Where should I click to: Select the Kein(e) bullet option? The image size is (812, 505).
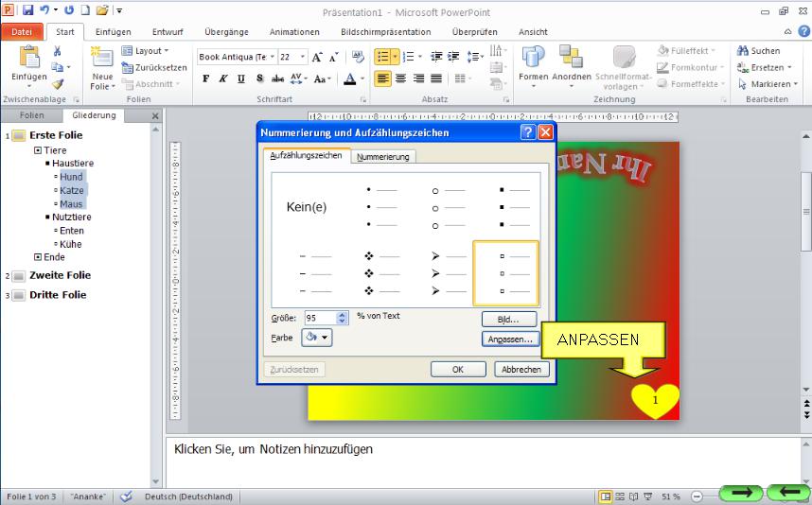307,206
